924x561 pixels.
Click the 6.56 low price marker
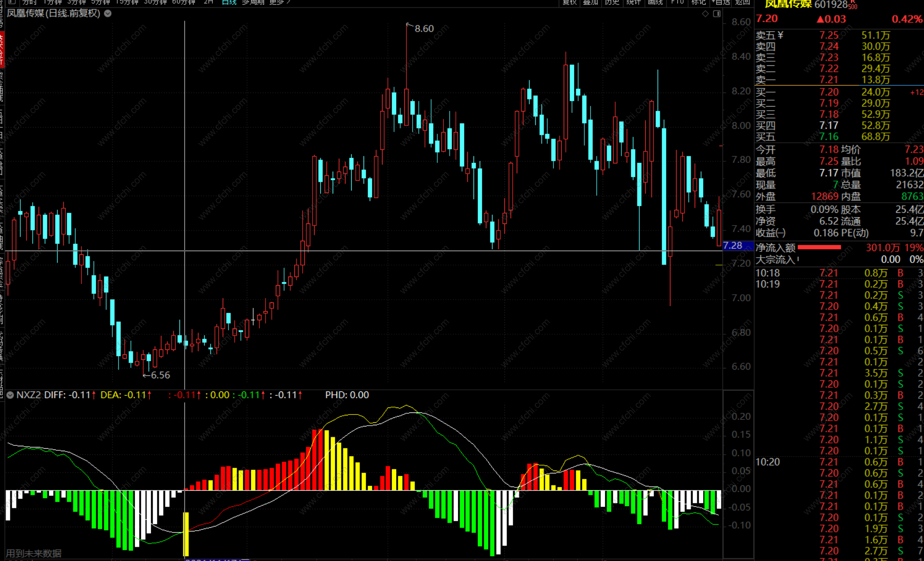pos(160,375)
